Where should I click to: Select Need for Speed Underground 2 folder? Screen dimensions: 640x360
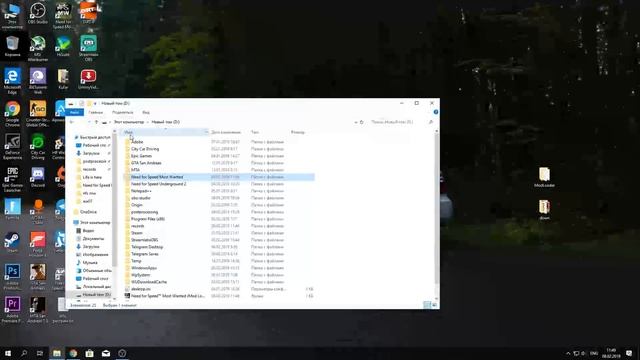(x=159, y=184)
